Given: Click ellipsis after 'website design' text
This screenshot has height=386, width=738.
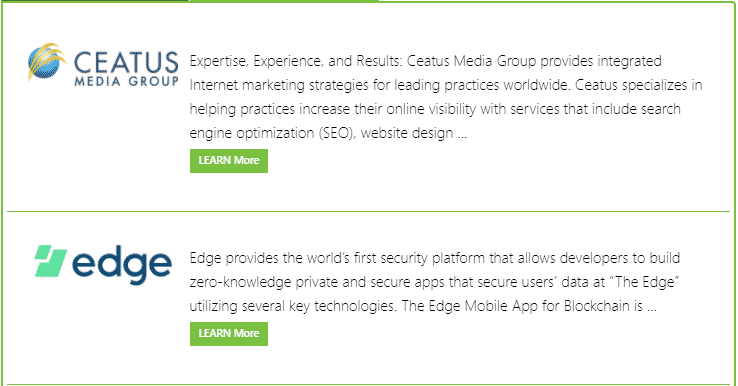Looking at the screenshot, I should pyautogui.click(x=462, y=134).
